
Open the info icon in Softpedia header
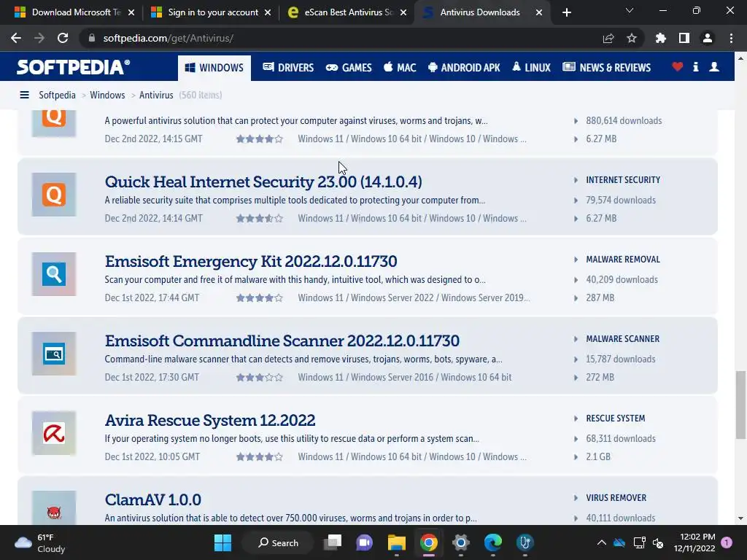click(x=695, y=67)
